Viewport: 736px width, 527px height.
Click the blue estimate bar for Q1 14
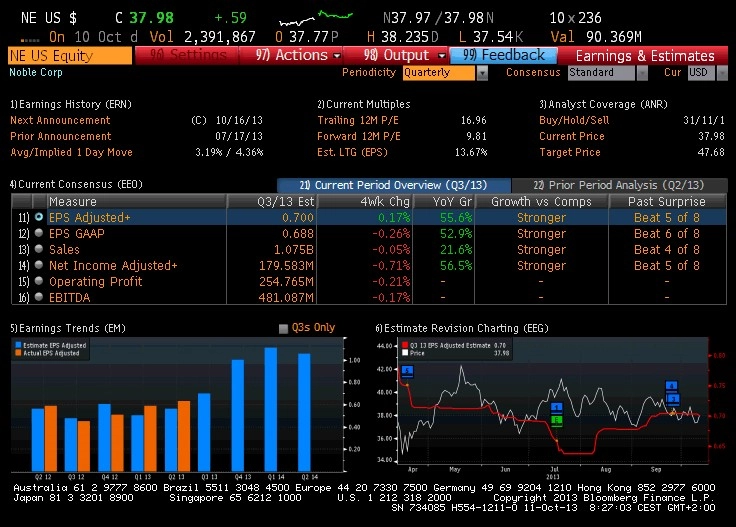tap(271, 410)
